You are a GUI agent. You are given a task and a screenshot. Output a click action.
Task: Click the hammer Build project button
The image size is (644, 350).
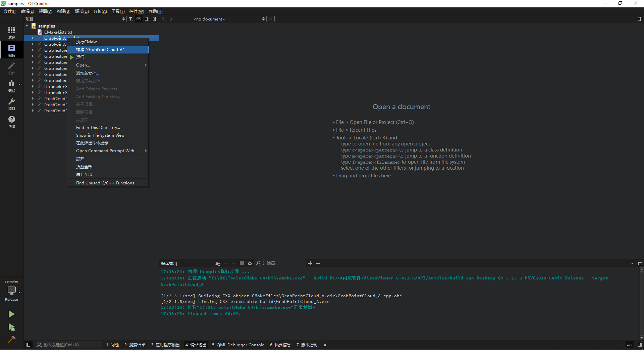11,339
